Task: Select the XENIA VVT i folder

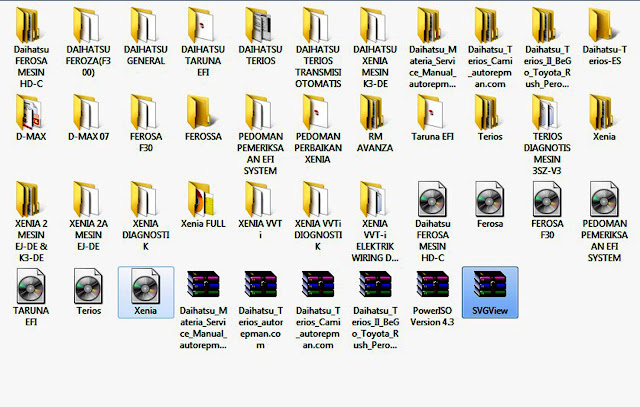Action: (260, 211)
